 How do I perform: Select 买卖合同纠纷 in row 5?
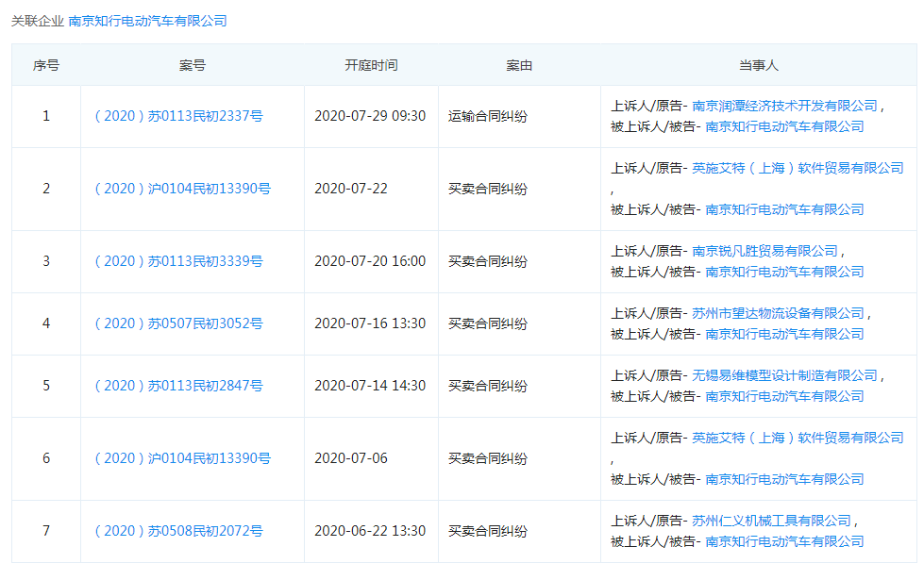click(x=488, y=387)
